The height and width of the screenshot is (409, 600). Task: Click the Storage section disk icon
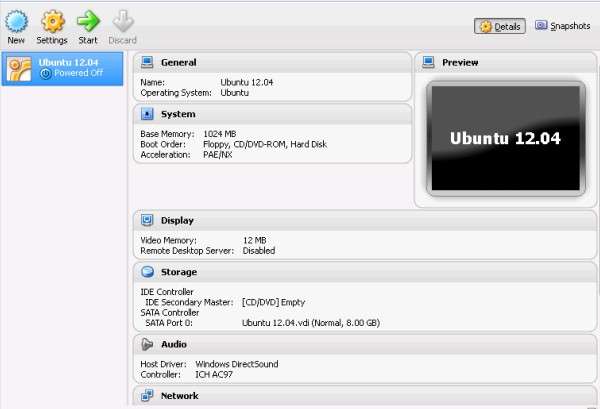147,272
